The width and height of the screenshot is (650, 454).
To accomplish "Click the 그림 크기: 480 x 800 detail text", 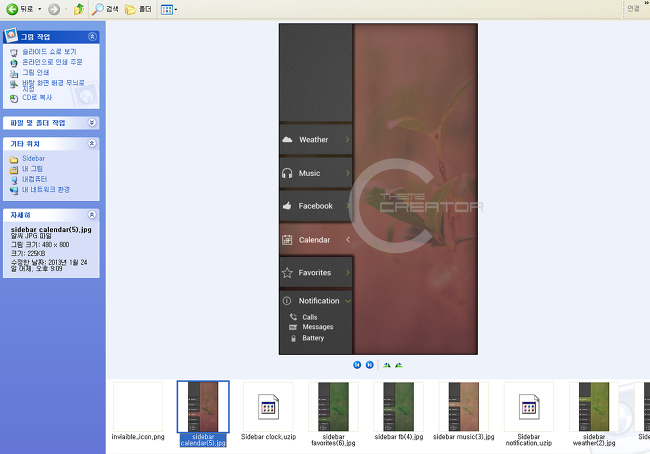I will pos(40,245).
